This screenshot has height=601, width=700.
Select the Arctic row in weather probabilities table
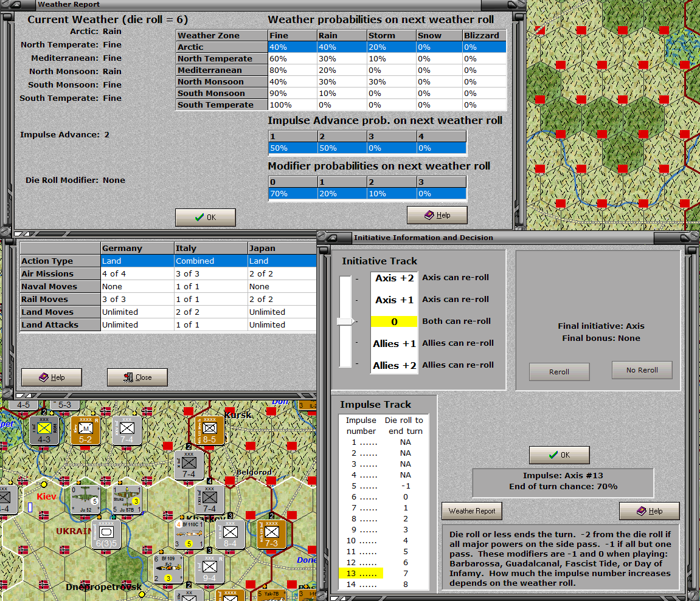(341, 47)
